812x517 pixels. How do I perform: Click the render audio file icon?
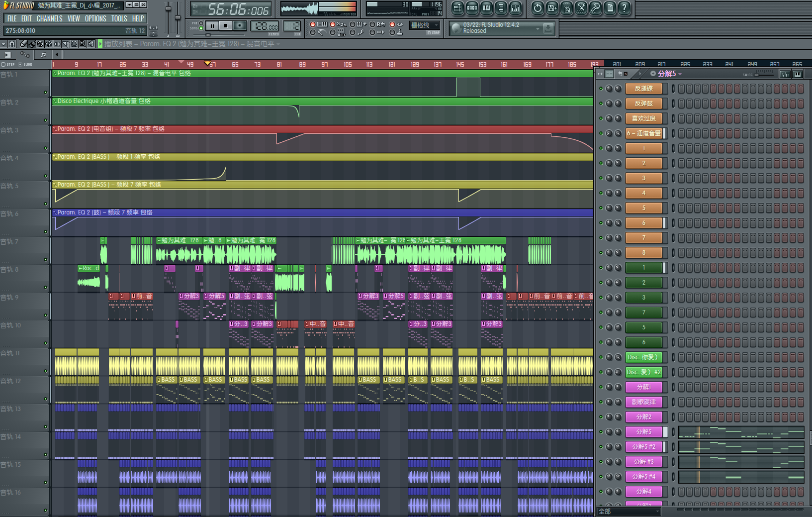[x=566, y=8]
